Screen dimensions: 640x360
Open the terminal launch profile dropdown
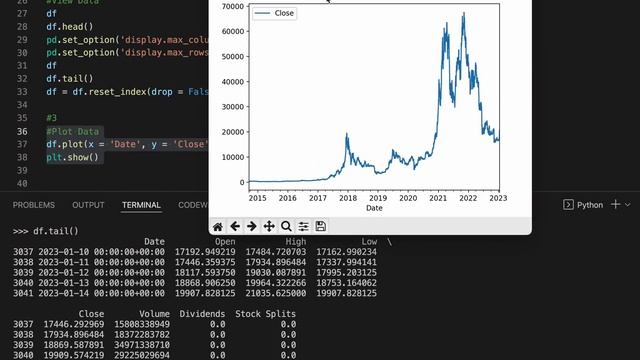coord(628,205)
